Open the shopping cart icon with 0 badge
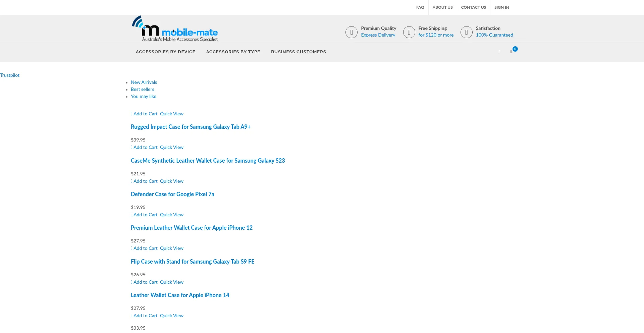The height and width of the screenshot is (333, 644). (511, 52)
